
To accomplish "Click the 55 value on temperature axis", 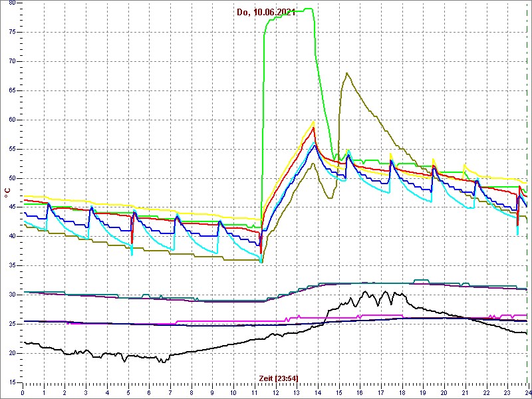I will [12, 149].
